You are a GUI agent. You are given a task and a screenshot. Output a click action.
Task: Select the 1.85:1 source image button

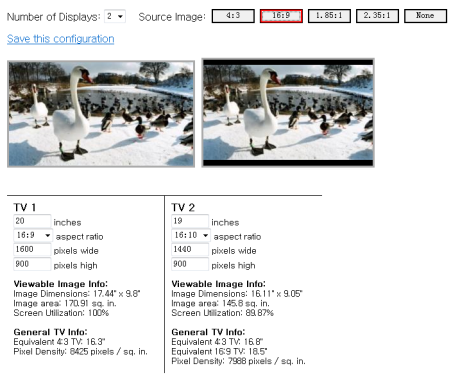[329, 16]
